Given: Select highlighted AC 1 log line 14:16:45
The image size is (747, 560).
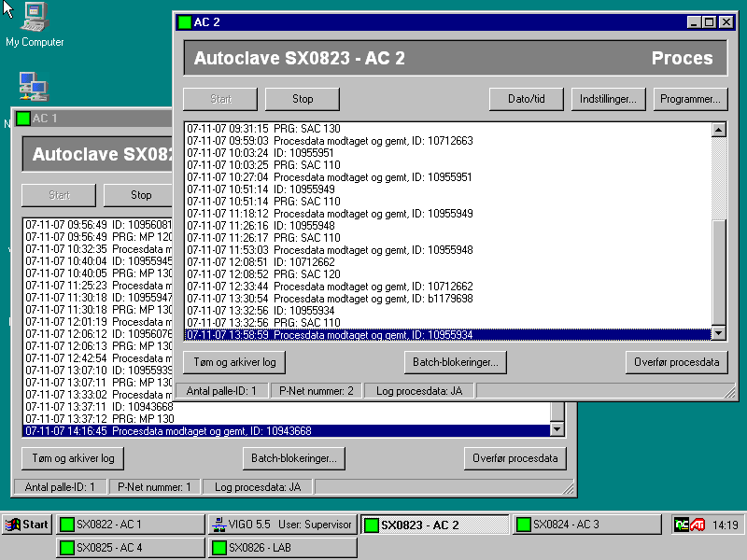Looking at the screenshot, I should click(288, 431).
